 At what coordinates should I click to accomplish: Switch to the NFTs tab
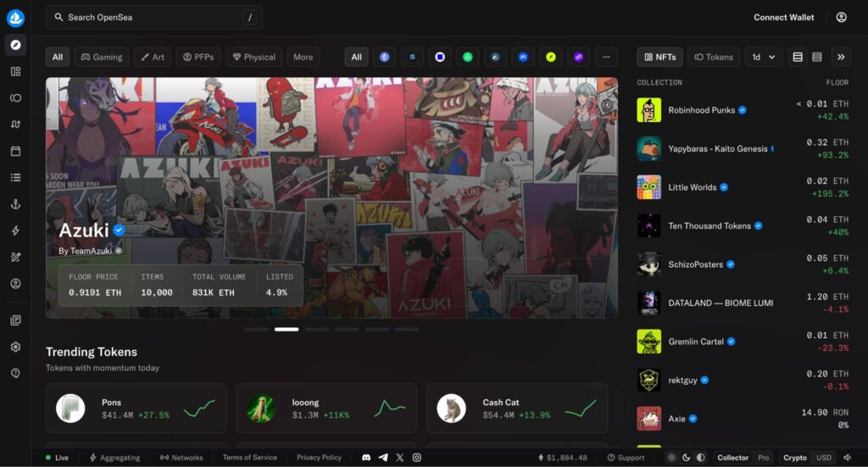pos(659,57)
